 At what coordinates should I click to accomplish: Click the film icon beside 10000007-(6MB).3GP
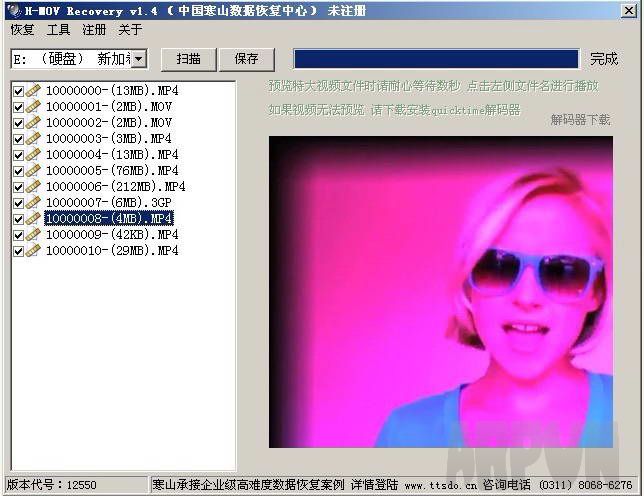pos(33,203)
